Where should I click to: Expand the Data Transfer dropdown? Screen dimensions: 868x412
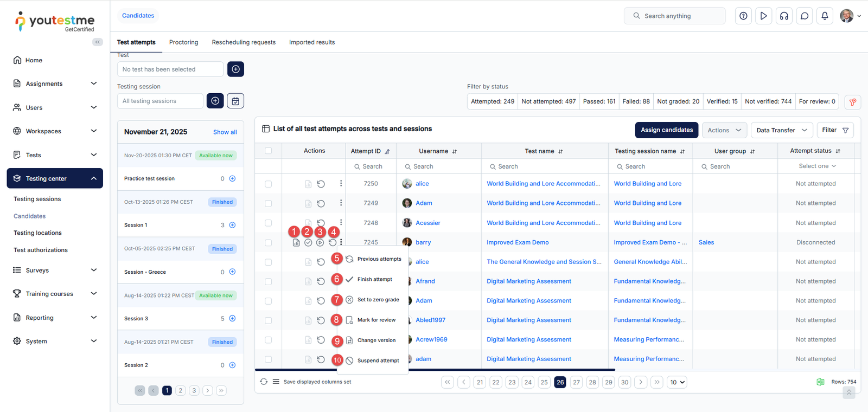click(x=782, y=130)
